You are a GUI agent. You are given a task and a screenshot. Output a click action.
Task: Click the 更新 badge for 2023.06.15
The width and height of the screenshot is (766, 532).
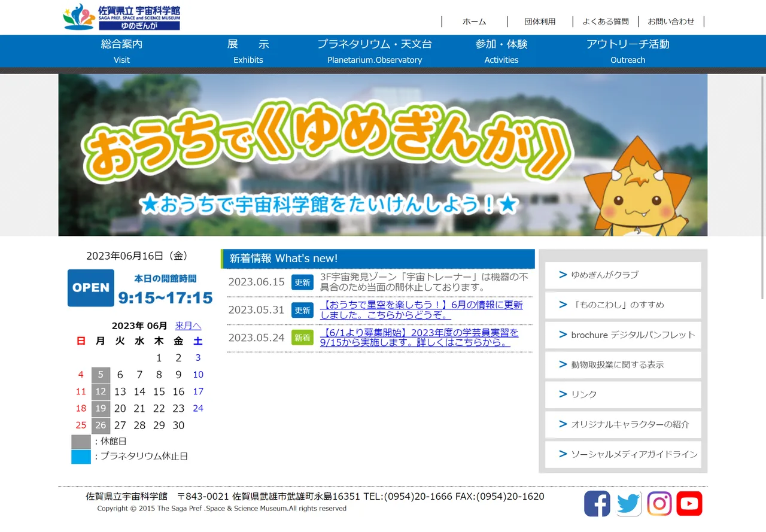click(x=302, y=282)
